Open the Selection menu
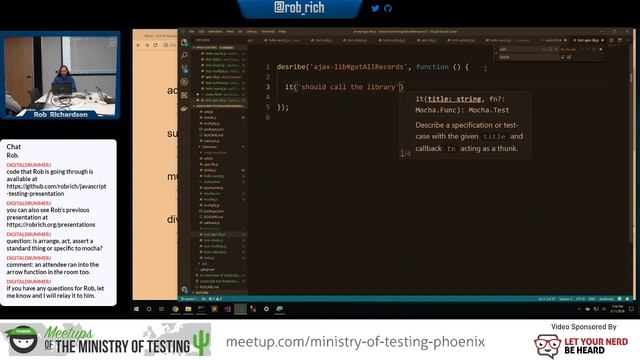This screenshot has height=360, width=640. click(x=215, y=31)
